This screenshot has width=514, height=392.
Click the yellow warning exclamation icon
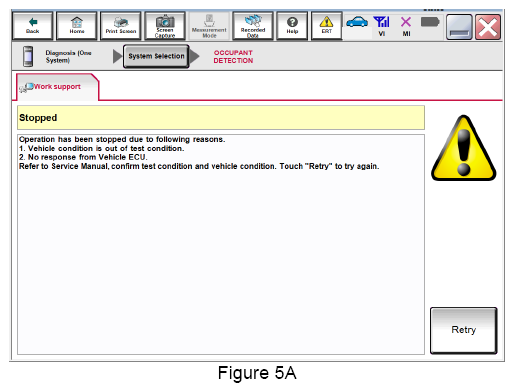point(463,148)
